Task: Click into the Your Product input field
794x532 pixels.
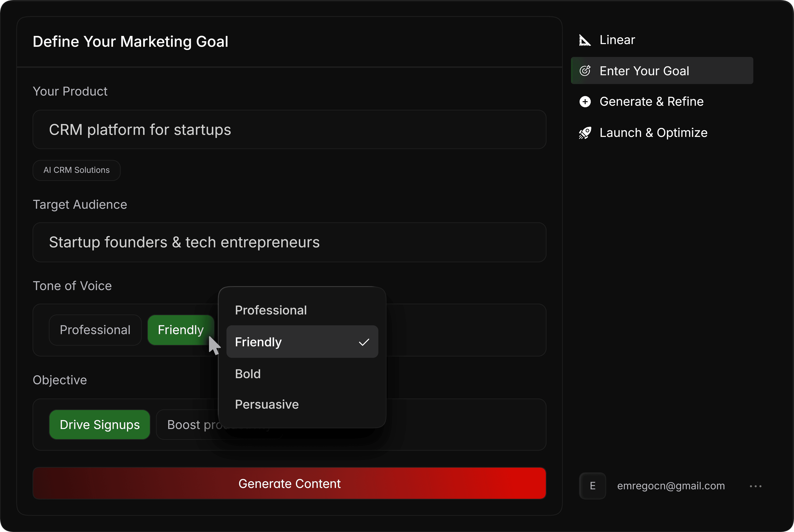Action: (289, 130)
